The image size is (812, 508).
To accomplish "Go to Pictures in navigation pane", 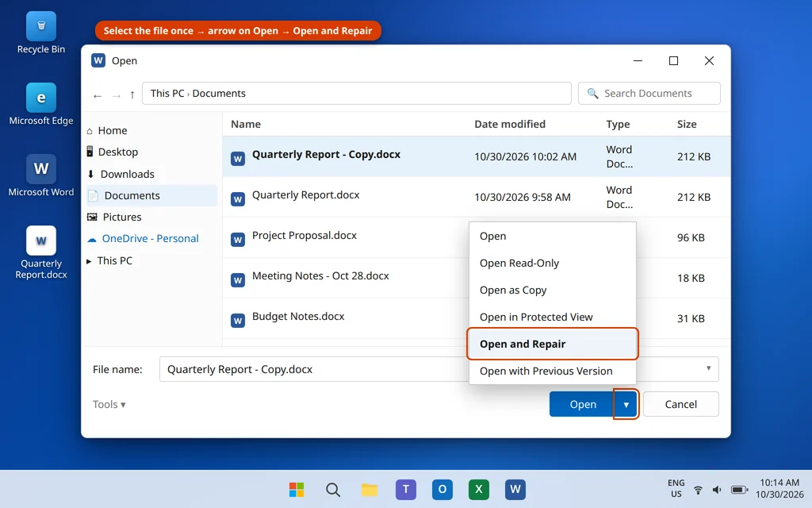I will [x=114, y=217].
